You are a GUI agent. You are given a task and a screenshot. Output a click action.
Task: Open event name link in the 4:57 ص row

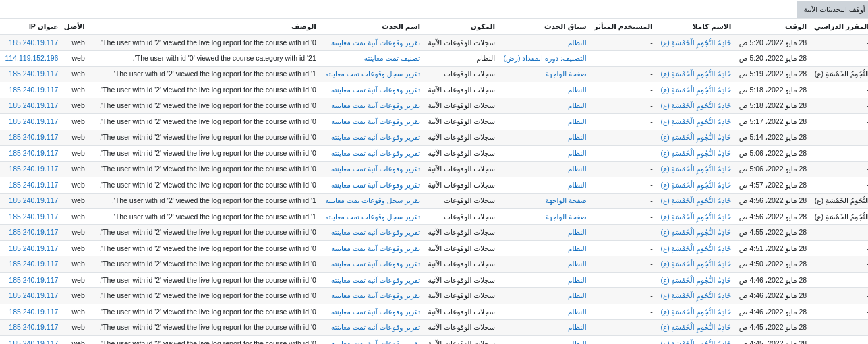point(376,185)
